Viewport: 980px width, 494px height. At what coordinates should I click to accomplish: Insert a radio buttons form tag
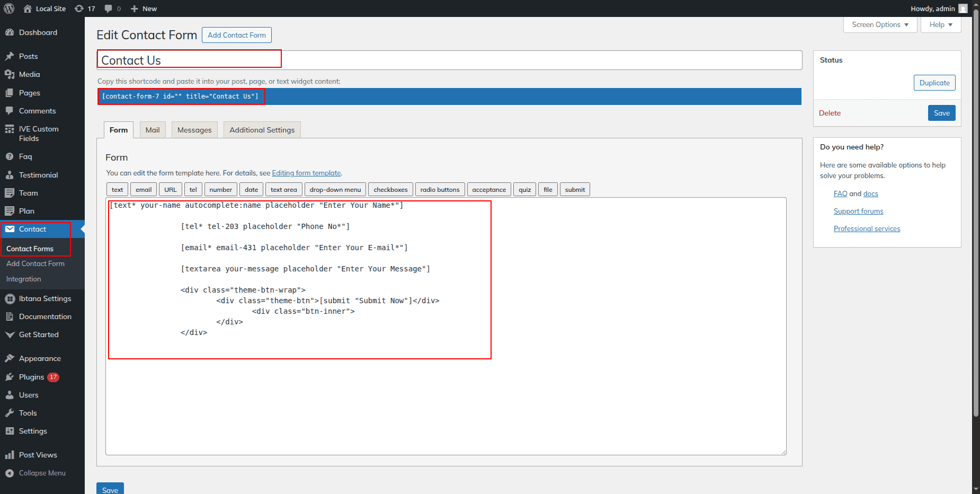440,190
